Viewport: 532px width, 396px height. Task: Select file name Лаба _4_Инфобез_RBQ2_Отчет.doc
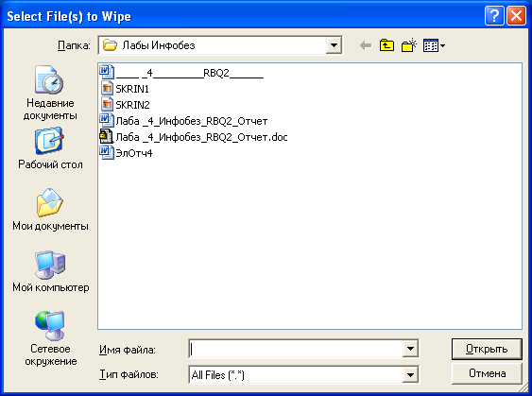click(x=202, y=137)
